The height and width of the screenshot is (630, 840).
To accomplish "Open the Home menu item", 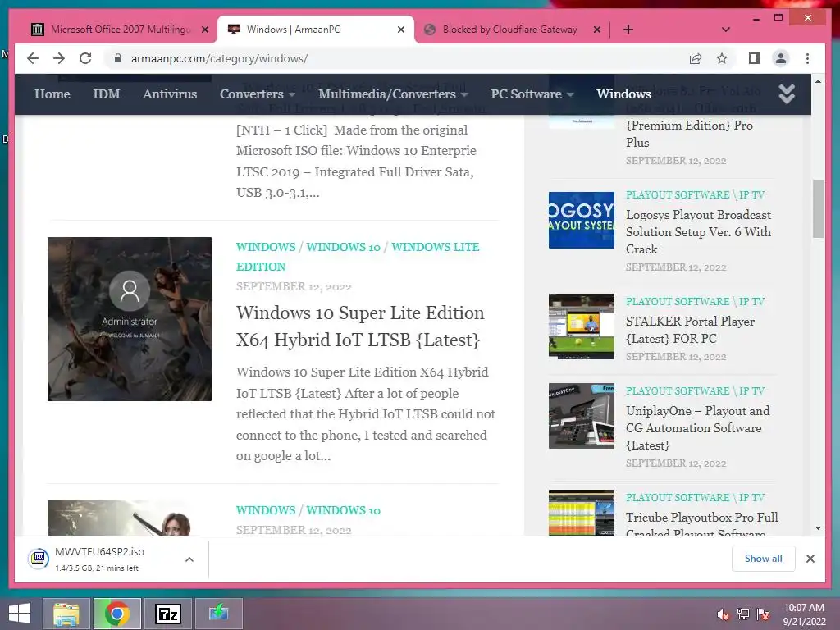I will 52,94.
